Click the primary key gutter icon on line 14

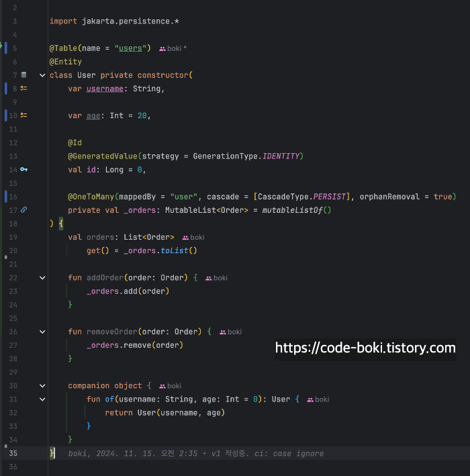(x=24, y=169)
